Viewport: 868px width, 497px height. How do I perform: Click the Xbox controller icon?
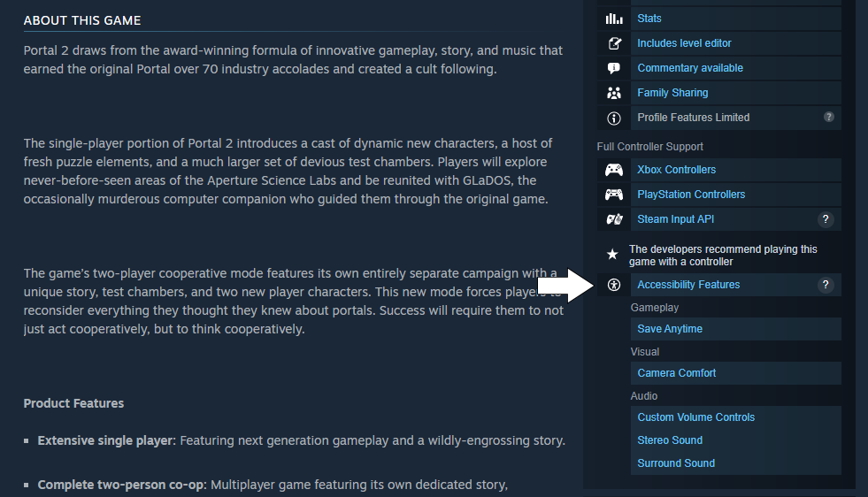[x=614, y=170]
